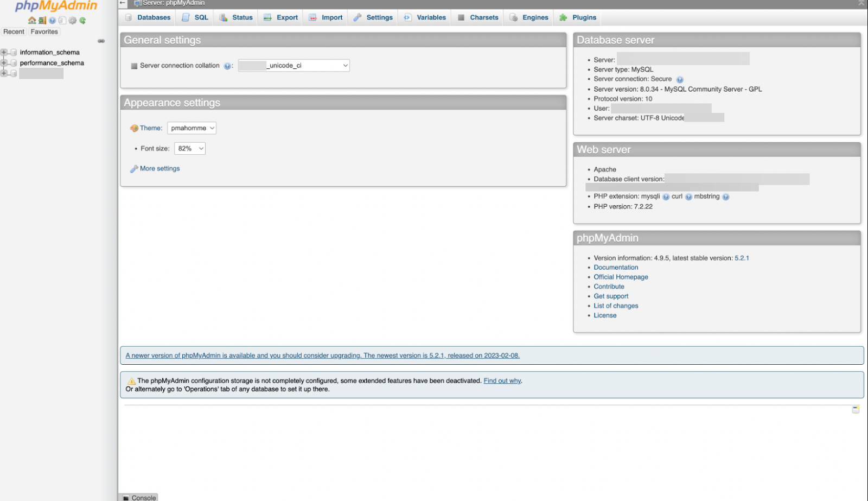
Task: Reload navigation panel green refresh icon
Action: [x=82, y=21]
